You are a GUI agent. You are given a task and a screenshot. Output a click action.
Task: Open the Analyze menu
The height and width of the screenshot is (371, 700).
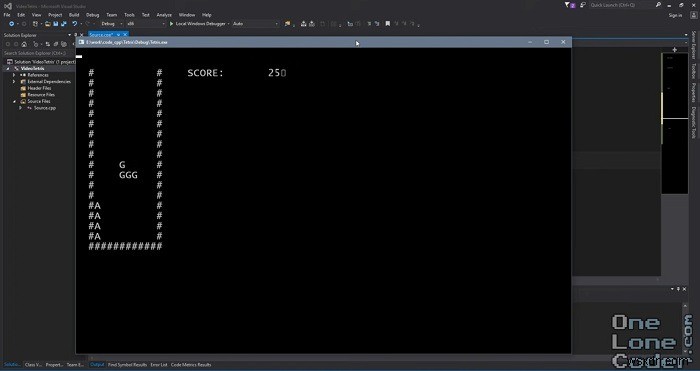click(x=164, y=15)
